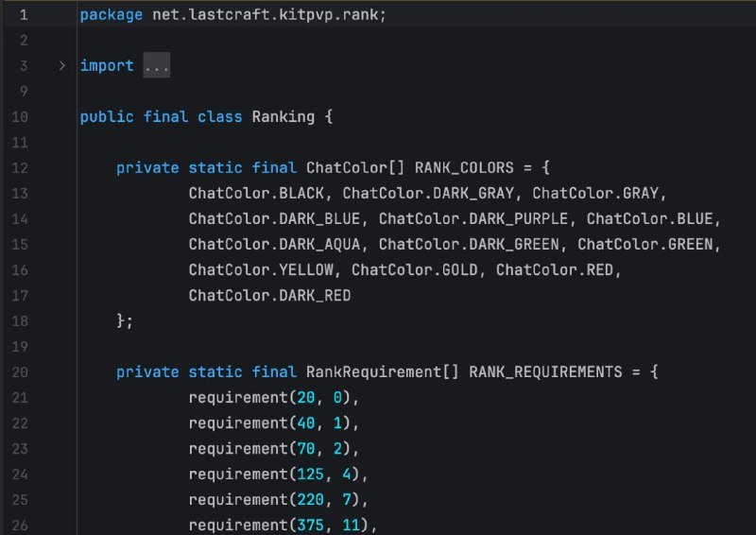Click the closing '};' on line 18

[x=125, y=320]
